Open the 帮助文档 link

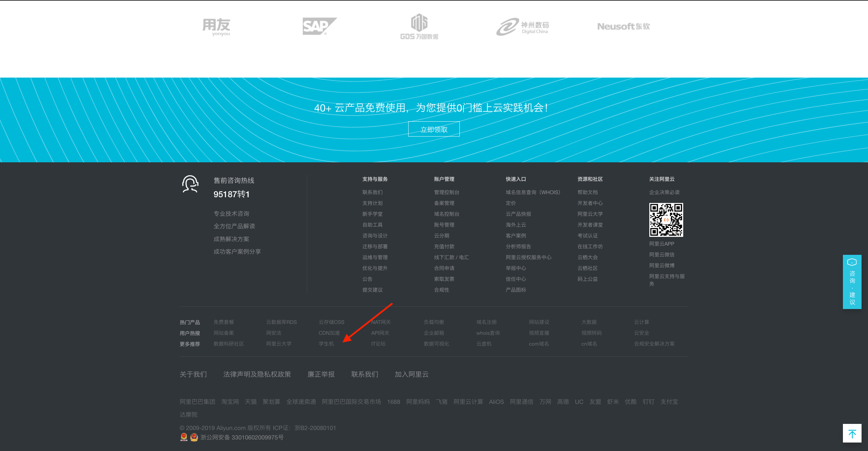click(588, 192)
